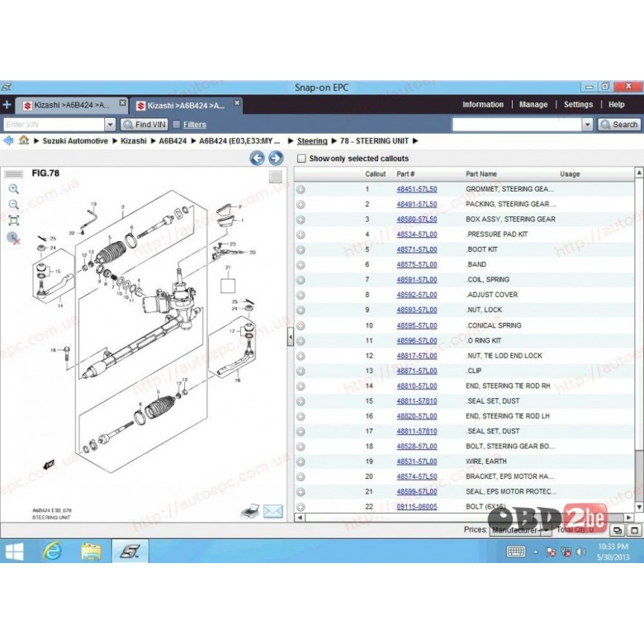Screen dimensions: 644x644
Task: Open the search box dropdown arrow
Action: 587,125
